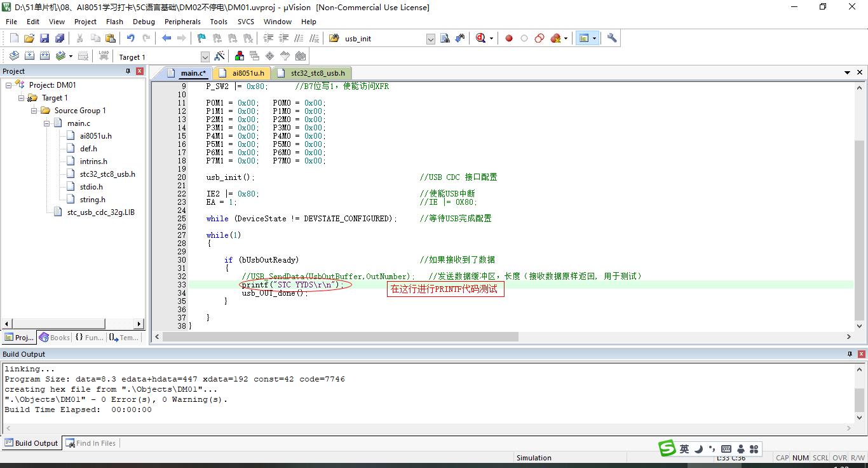Collapse the Source Group 1 tree node
This screenshot has height=468, width=868.
tap(35, 111)
